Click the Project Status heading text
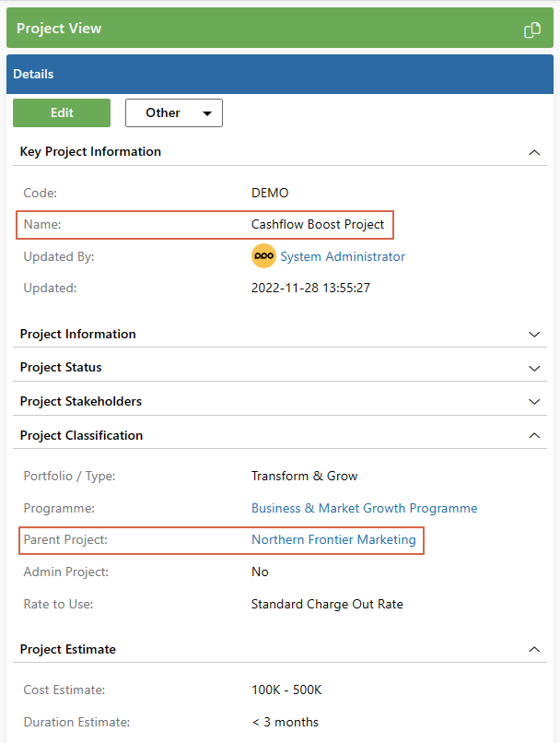 (61, 367)
